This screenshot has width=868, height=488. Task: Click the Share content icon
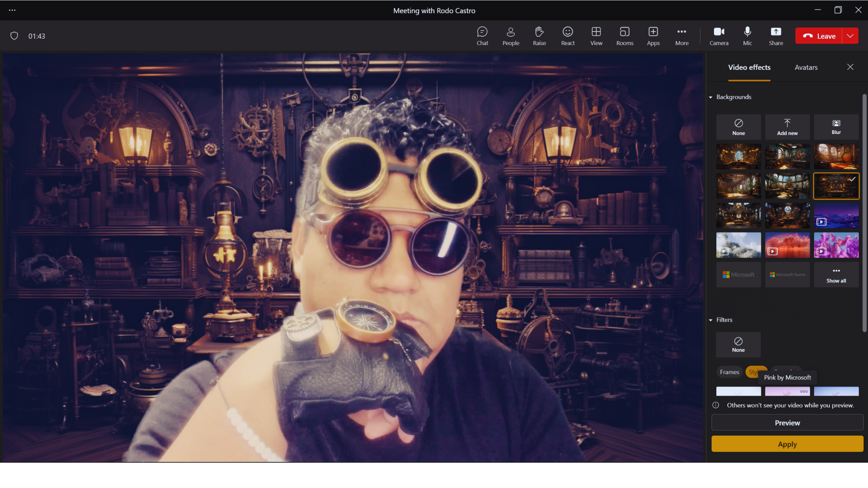776,36
